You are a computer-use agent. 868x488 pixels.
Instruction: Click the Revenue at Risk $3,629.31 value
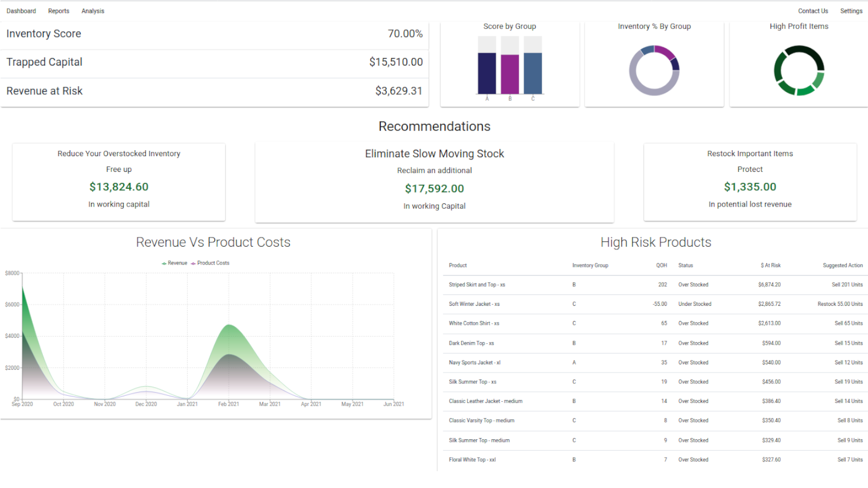[399, 91]
